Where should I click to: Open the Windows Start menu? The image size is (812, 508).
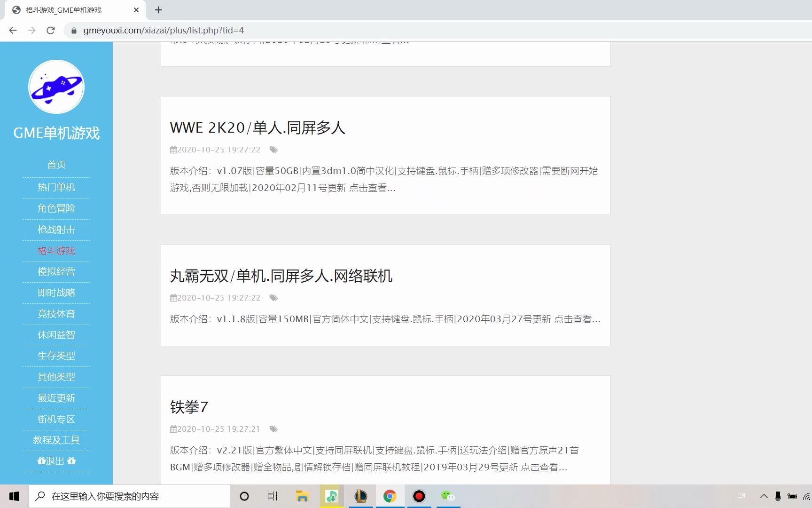[14, 496]
